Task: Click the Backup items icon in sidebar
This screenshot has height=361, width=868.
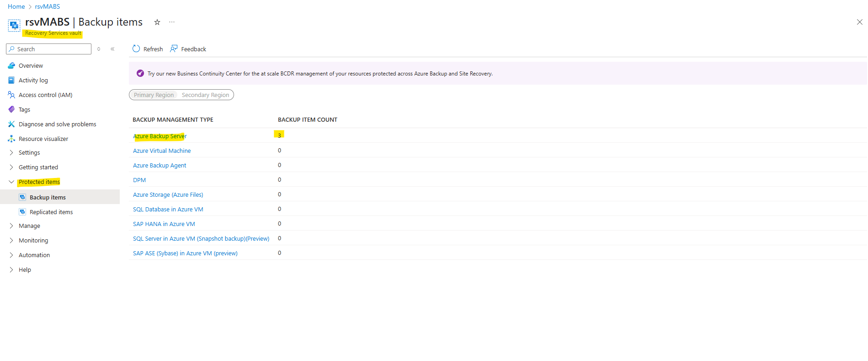Action: click(22, 197)
